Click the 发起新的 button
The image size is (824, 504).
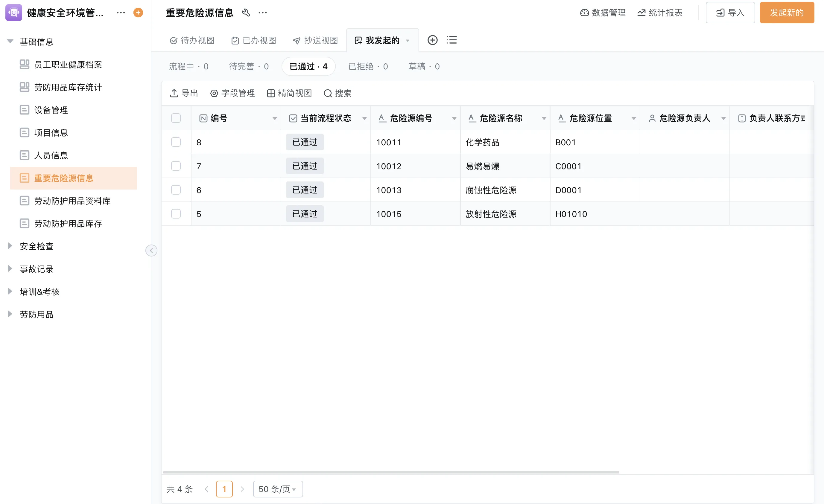click(787, 13)
